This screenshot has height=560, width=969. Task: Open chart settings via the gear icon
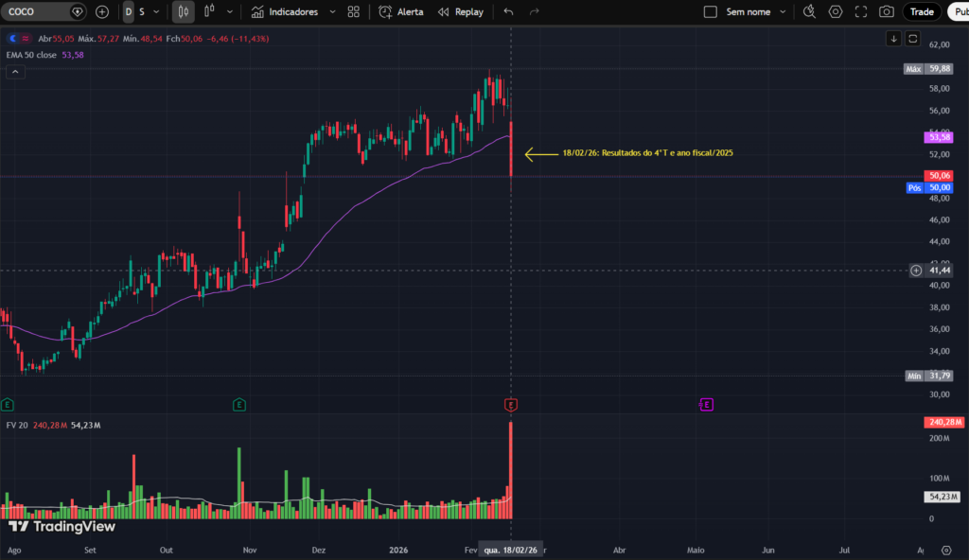[x=834, y=11]
